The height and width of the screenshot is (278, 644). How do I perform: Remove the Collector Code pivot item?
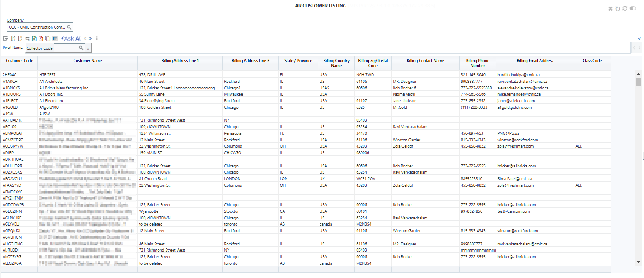coord(88,48)
